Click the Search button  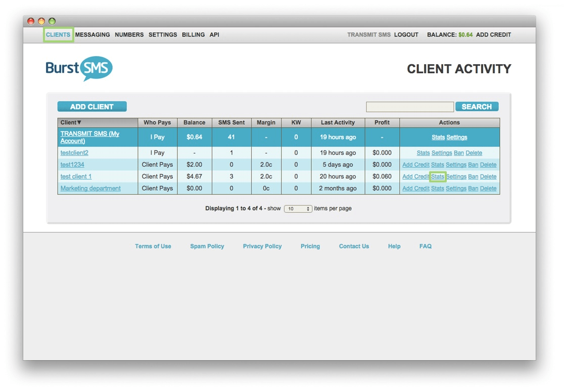coord(477,107)
